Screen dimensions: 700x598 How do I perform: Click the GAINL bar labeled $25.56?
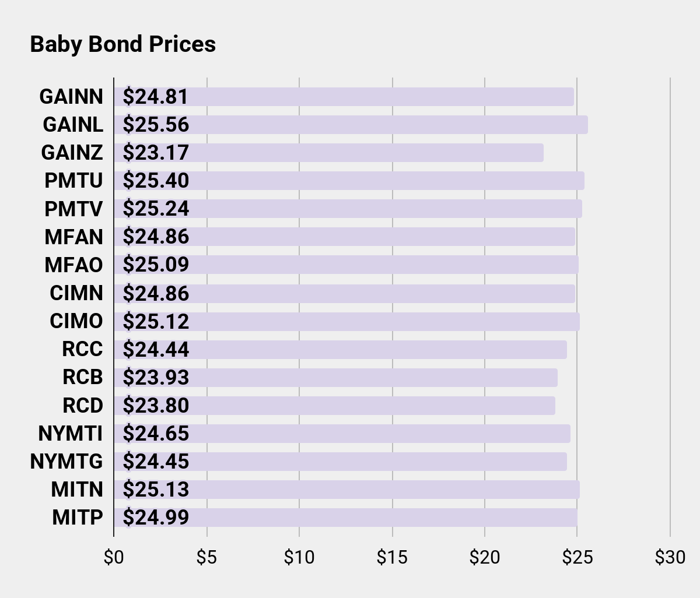tap(351, 125)
